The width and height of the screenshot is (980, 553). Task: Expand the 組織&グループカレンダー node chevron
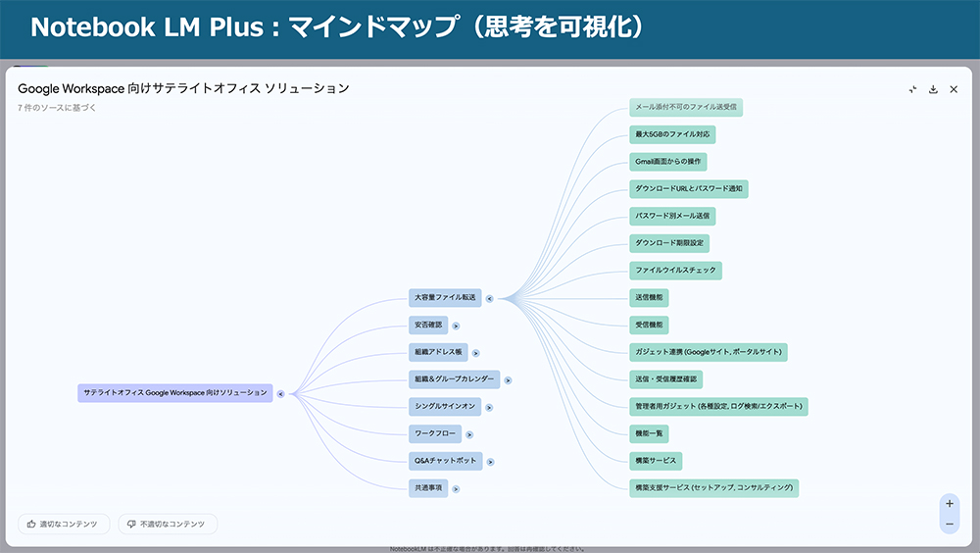[508, 380]
